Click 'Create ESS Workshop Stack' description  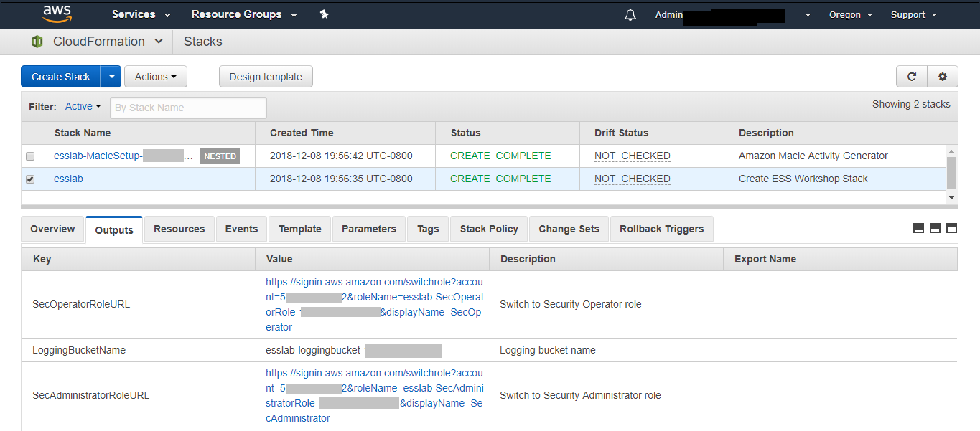click(803, 179)
